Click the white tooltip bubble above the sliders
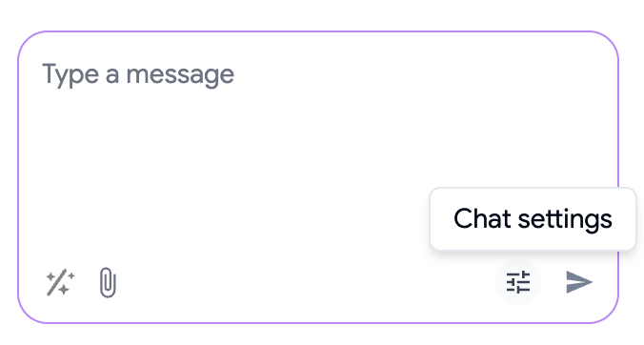This screenshot has width=644, height=345. click(533, 218)
